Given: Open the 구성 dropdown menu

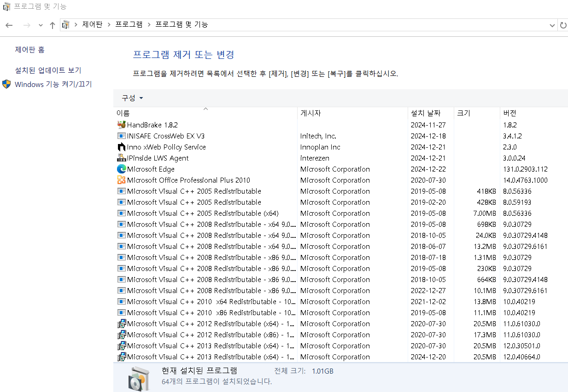Looking at the screenshot, I should (x=132, y=98).
